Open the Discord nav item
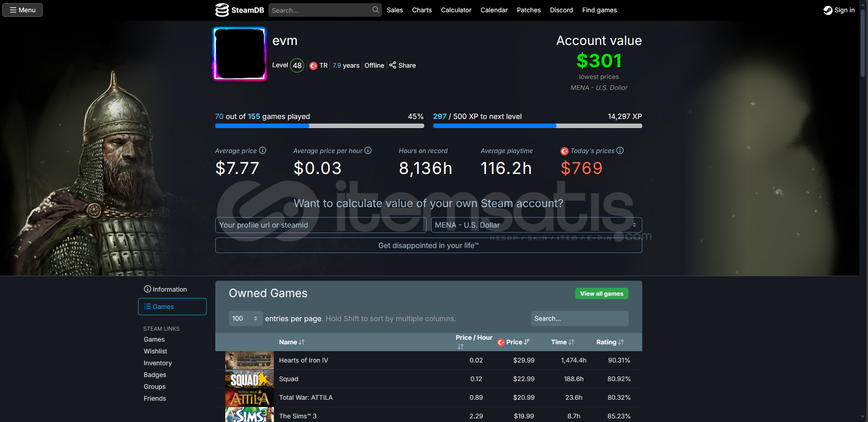The width and height of the screenshot is (868, 422). [561, 10]
